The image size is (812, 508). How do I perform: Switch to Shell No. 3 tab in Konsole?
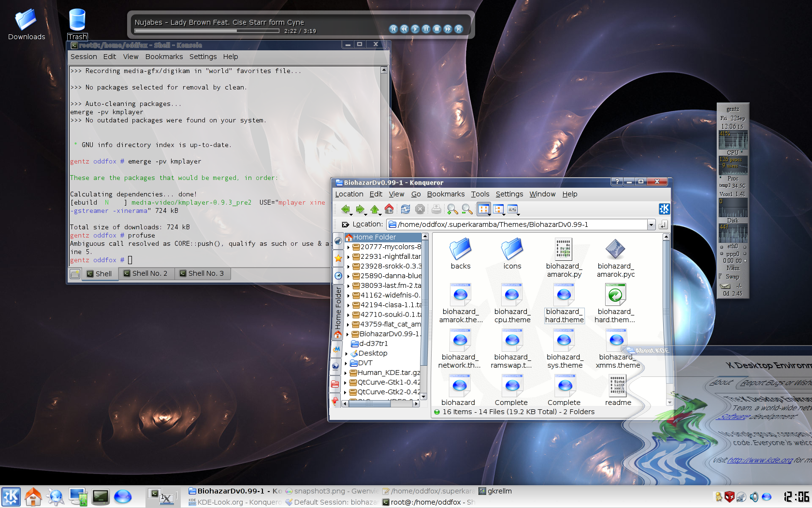(x=202, y=273)
